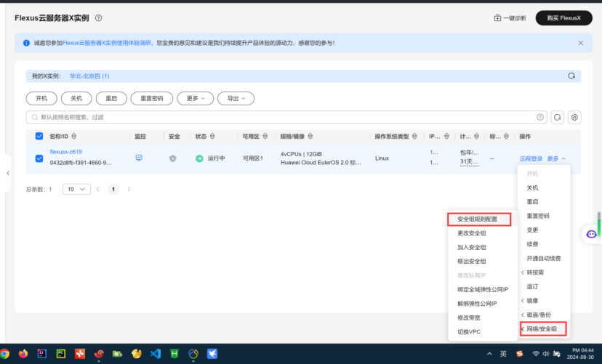Click the page vertical scrollbar thumb
Screen dimensions: 602x364
tap(599, 225)
